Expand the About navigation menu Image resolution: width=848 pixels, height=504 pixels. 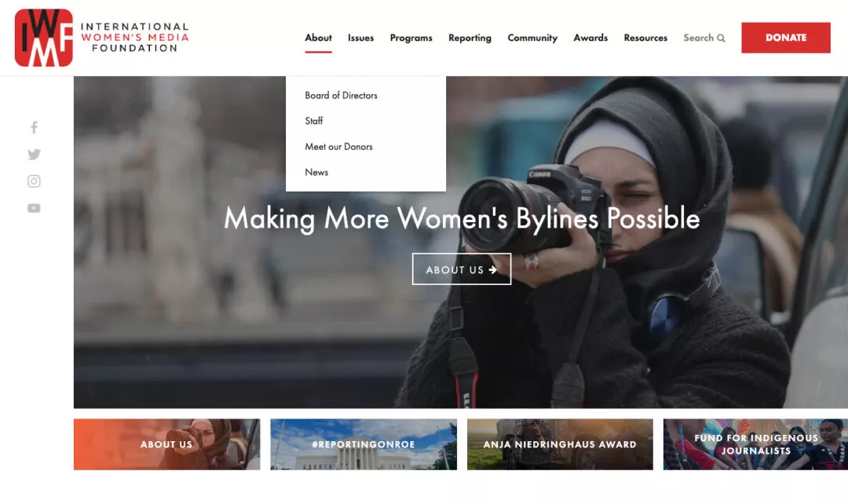click(318, 38)
